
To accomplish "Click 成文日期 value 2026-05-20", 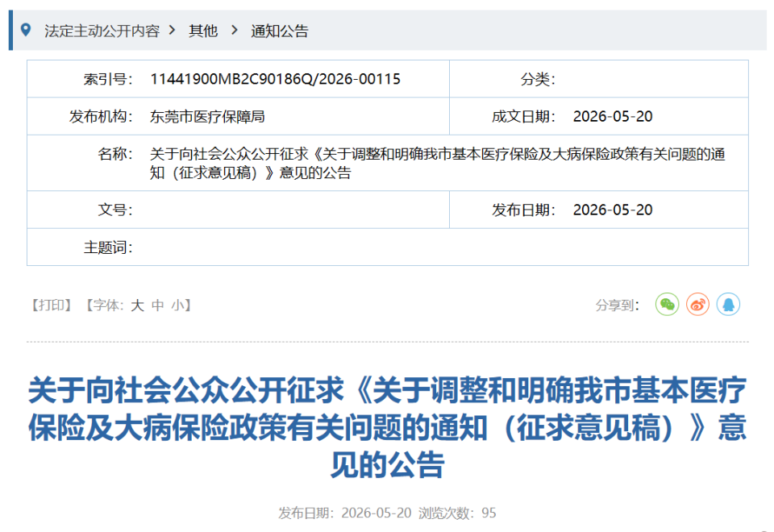I will (x=613, y=116).
